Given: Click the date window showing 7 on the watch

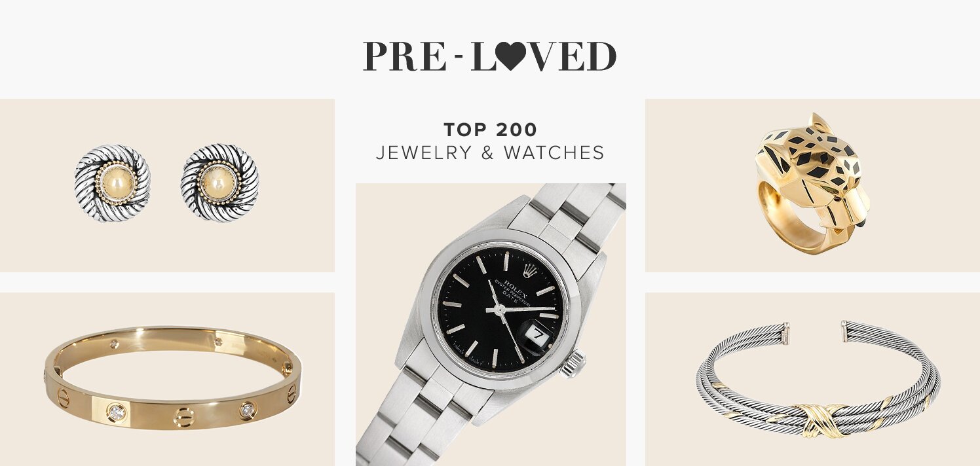Looking at the screenshot, I should (x=537, y=335).
